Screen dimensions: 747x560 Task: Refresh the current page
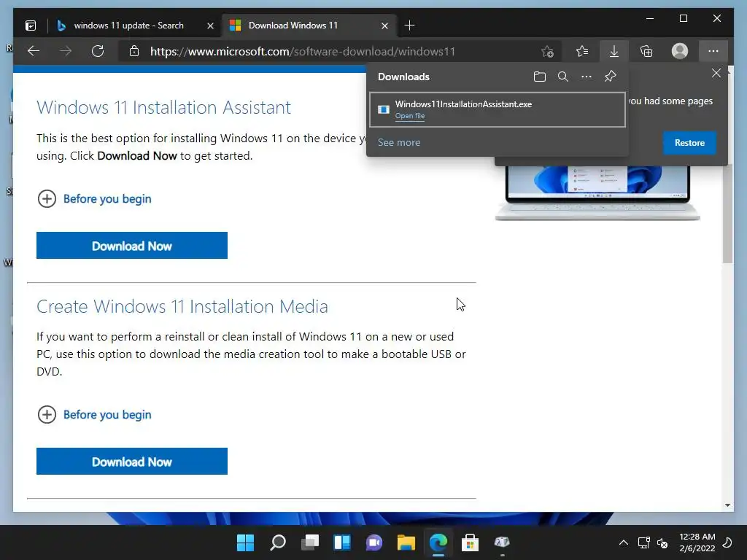98,51
